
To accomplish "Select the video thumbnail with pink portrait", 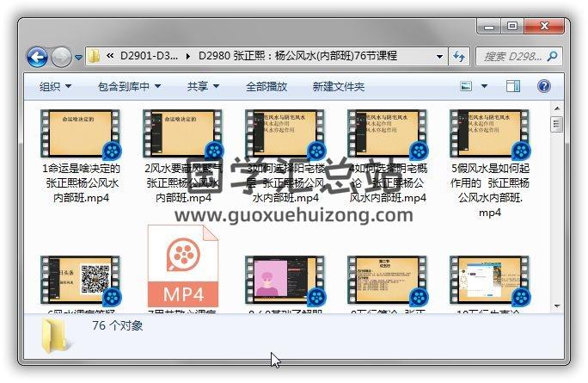I will [285, 280].
